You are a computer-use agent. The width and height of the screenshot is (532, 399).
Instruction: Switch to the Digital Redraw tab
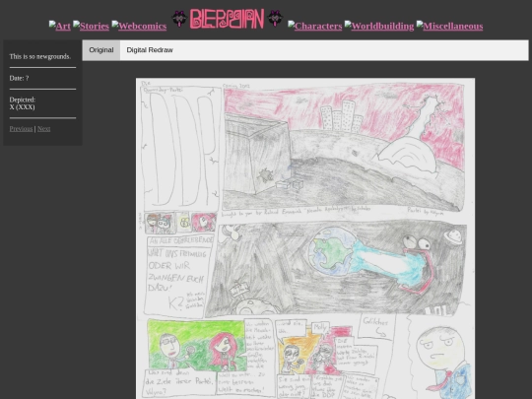click(150, 50)
